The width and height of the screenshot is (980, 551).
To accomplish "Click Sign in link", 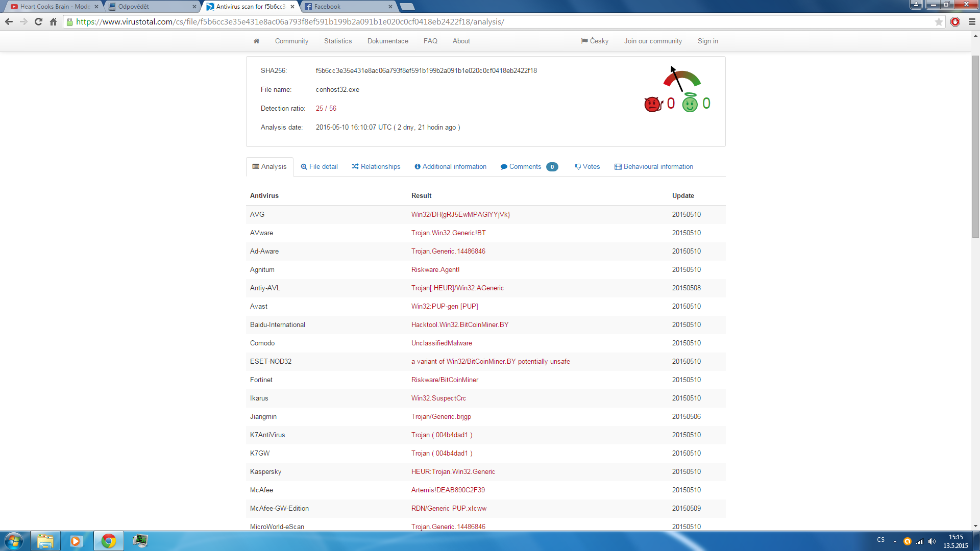I will [708, 41].
